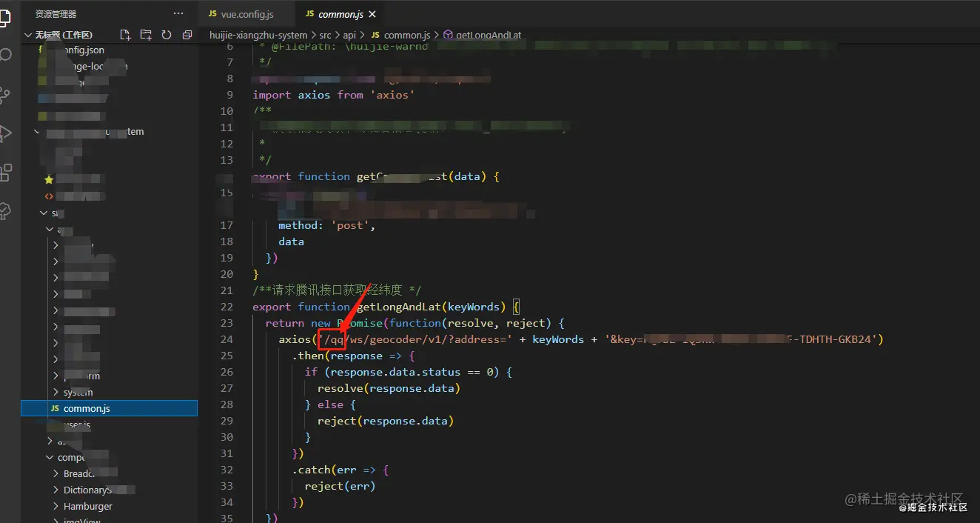Open the Source Control view

[x=5, y=95]
